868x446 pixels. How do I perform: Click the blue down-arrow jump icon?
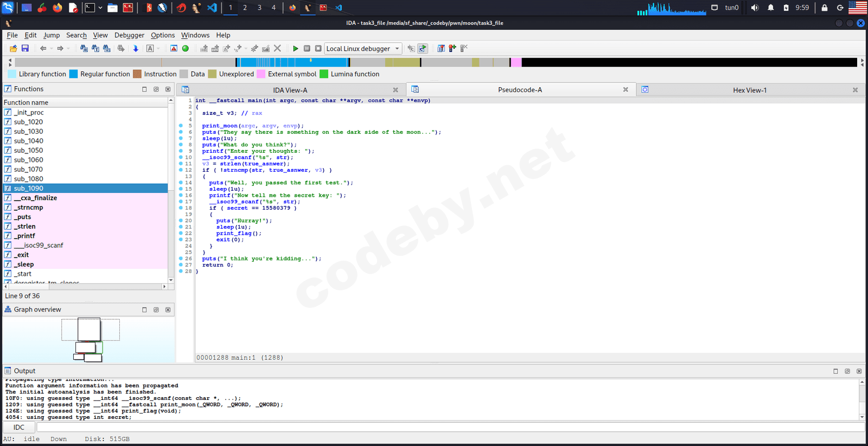136,48
